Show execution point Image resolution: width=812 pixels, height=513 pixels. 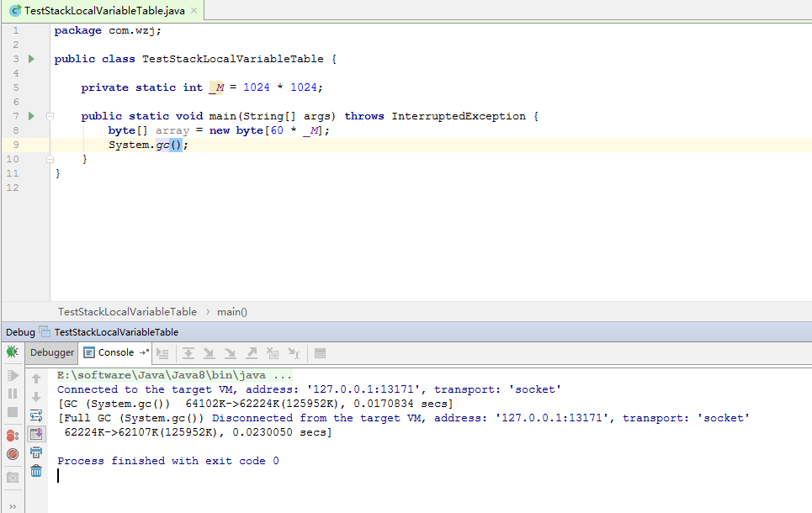point(162,353)
